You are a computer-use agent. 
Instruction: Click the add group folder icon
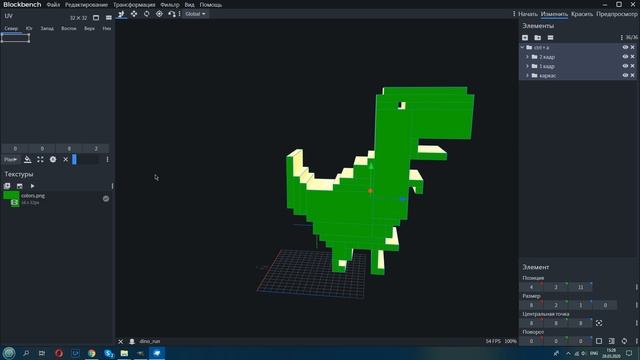tap(538, 38)
